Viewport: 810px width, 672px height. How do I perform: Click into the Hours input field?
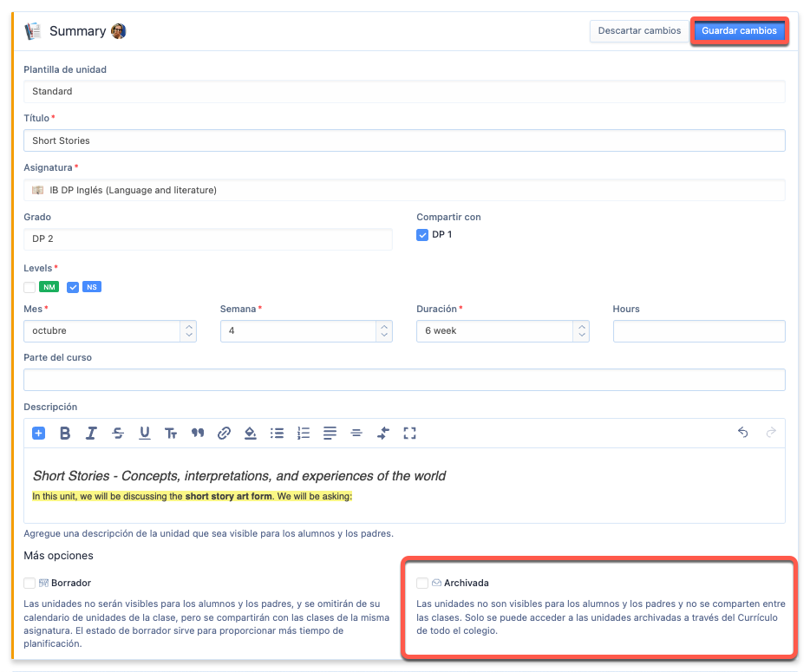[698, 331]
